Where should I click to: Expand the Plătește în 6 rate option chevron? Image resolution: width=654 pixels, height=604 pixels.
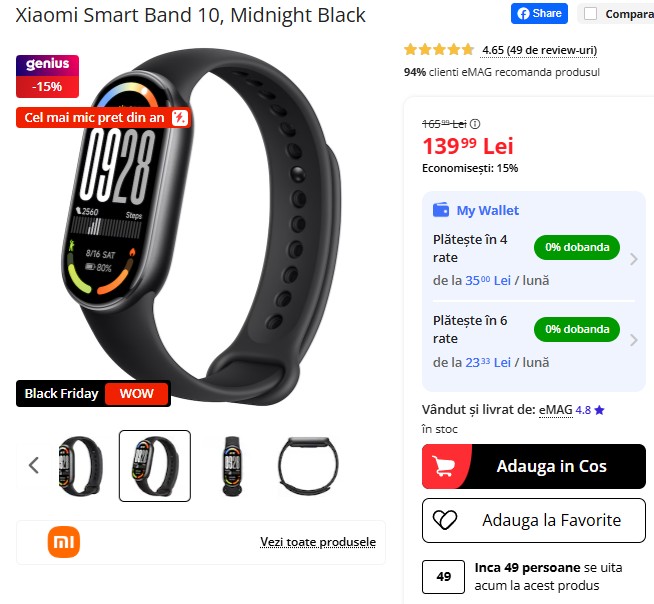pyautogui.click(x=634, y=340)
